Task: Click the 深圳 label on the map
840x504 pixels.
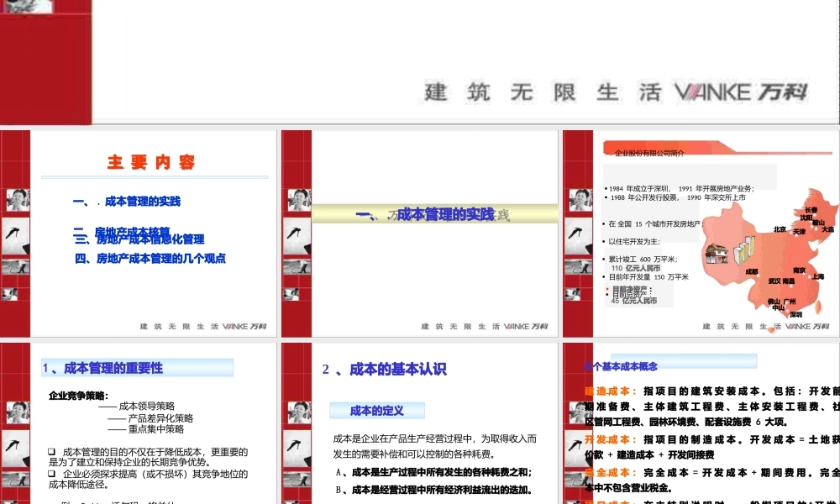Action: coord(796,314)
